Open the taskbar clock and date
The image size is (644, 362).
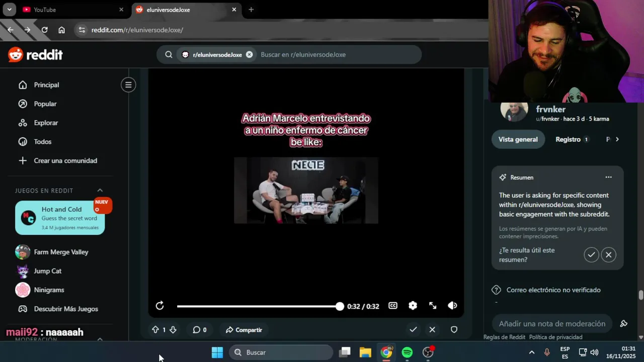coord(621,352)
